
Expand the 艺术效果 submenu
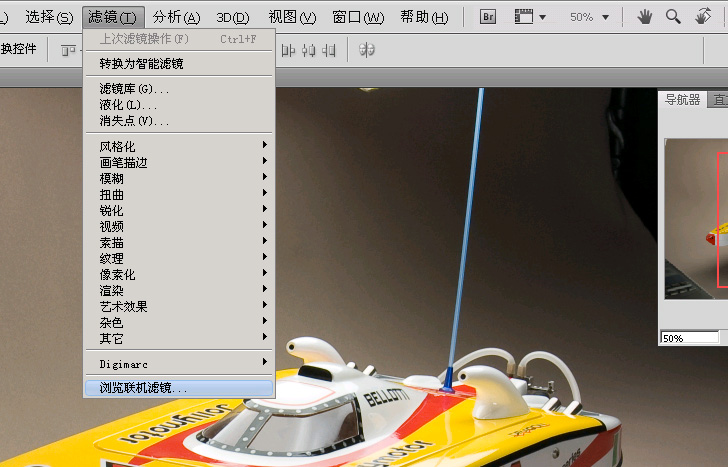pyautogui.click(x=178, y=306)
